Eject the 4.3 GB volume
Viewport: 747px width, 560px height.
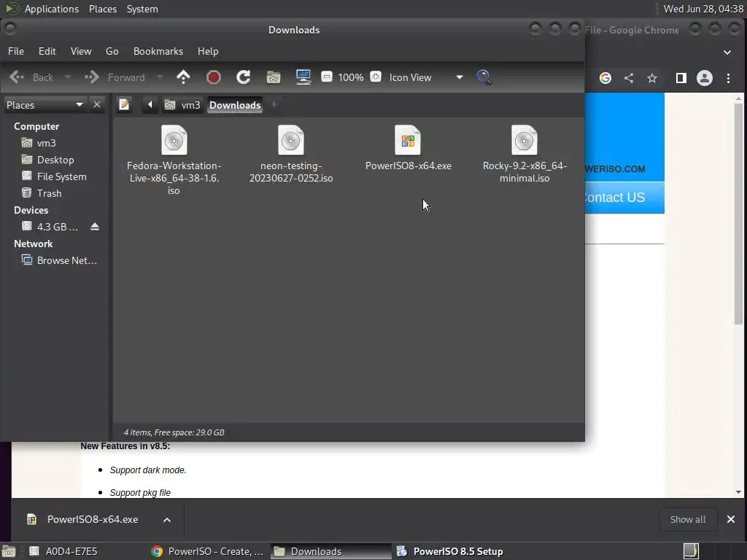click(x=95, y=227)
